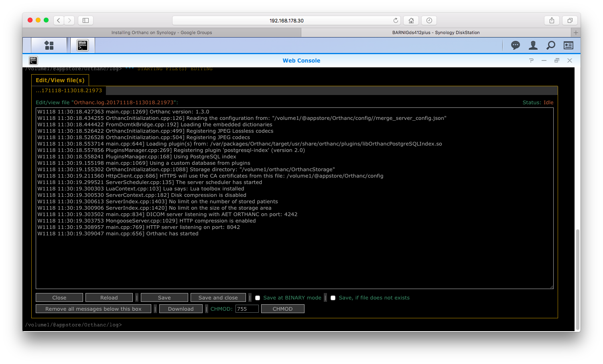
Task: Click file name 'Orthanc.log.20171118-113018.21973' label
Action: [x=124, y=103]
